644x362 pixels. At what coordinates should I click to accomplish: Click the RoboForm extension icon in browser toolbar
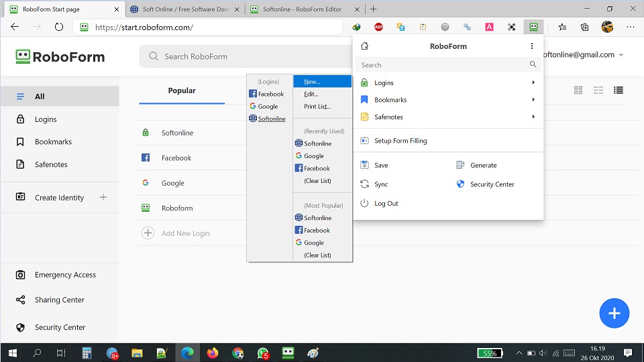[x=533, y=27]
